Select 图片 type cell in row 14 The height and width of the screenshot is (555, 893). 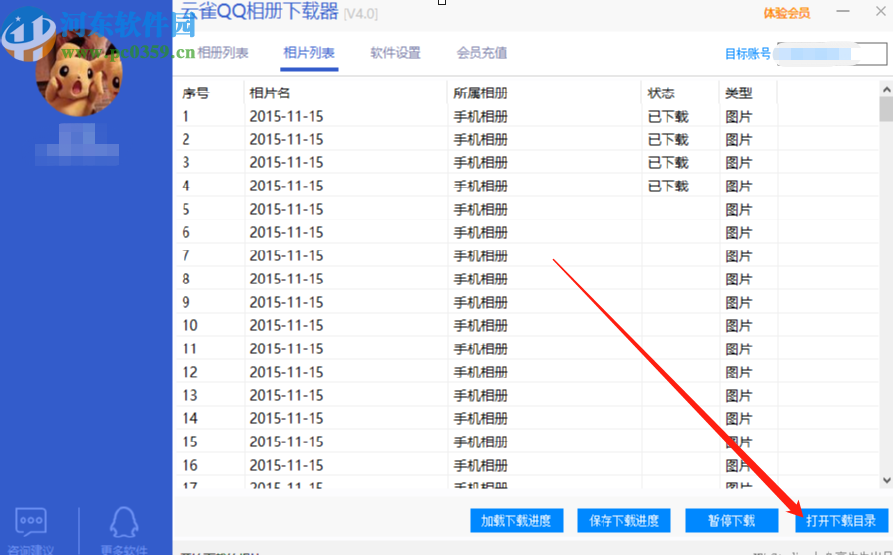[739, 419]
